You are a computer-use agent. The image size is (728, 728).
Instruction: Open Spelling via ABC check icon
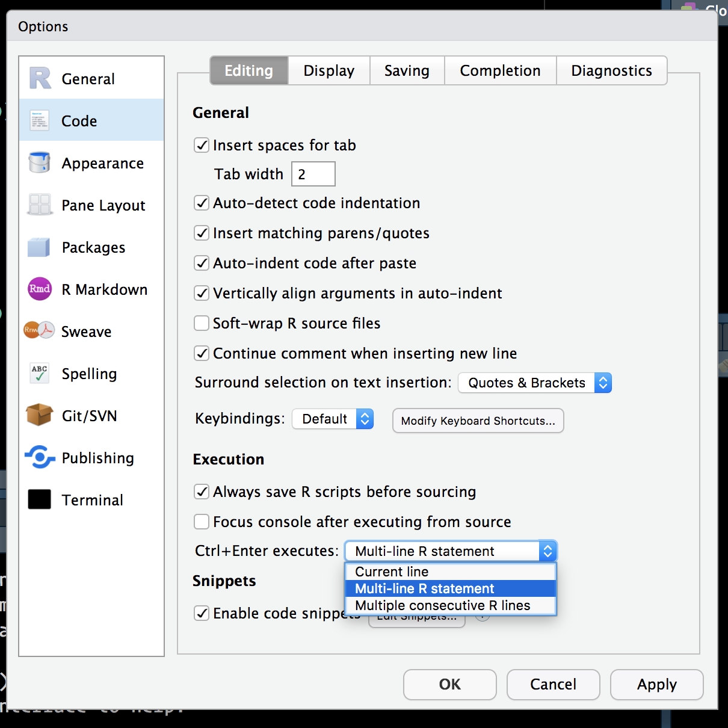(40, 373)
